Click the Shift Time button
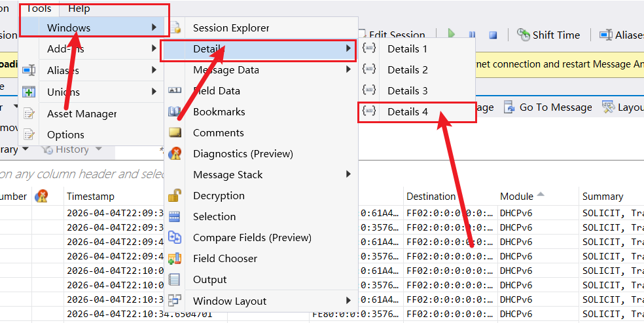The width and height of the screenshot is (644, 323). point(548,35)
